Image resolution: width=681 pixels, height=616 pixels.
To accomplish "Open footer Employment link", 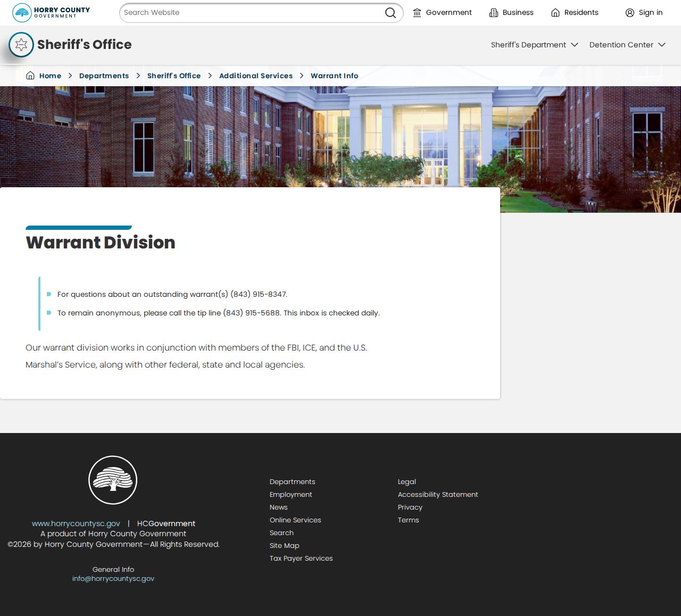I will 291,495.
